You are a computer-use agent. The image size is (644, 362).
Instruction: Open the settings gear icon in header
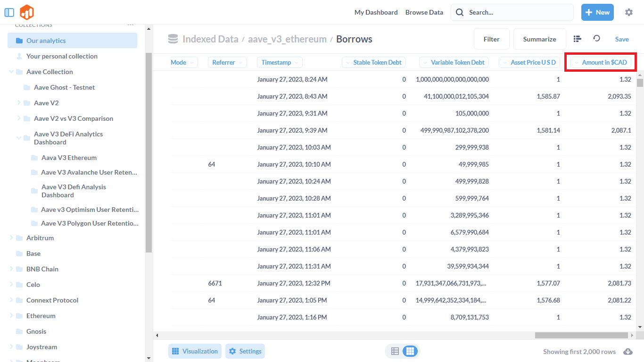(x=628, y=12)
